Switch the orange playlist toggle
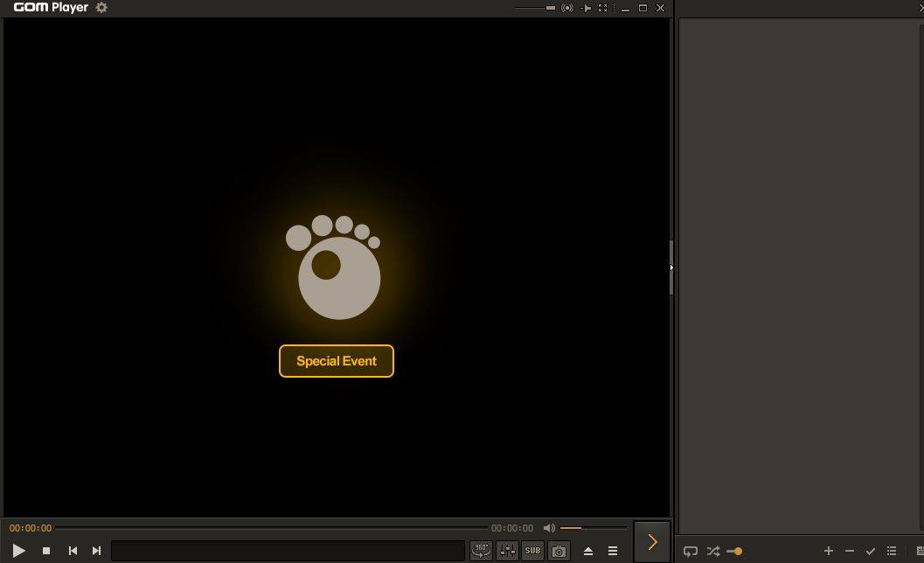Viewport: 924px width, 563px height. [x=734, y=552]
